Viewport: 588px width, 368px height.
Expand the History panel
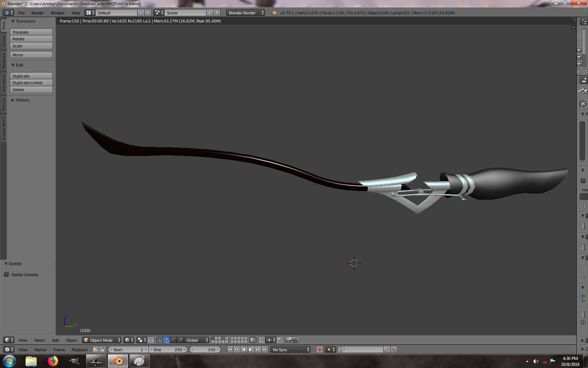(x=13, y=100)
